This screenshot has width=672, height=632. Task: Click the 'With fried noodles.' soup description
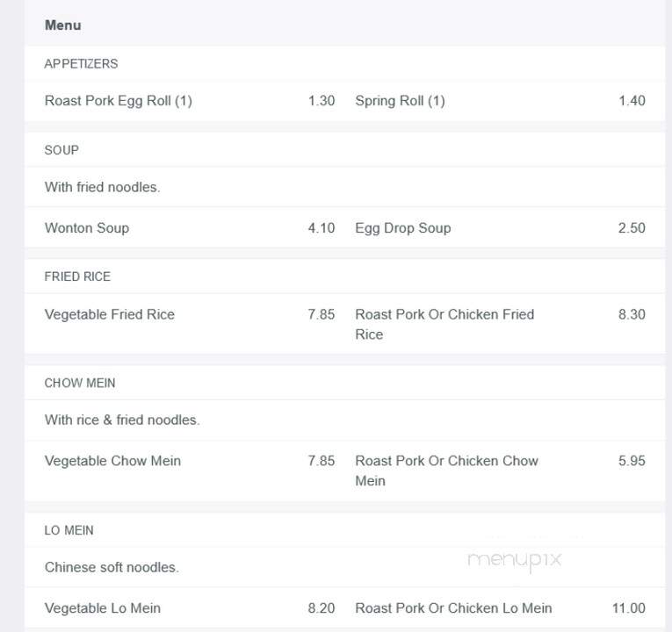[x=103, y=187]
